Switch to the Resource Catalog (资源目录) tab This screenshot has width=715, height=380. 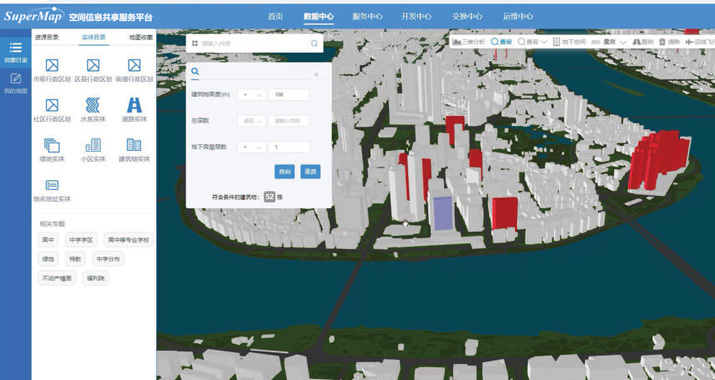47,37
